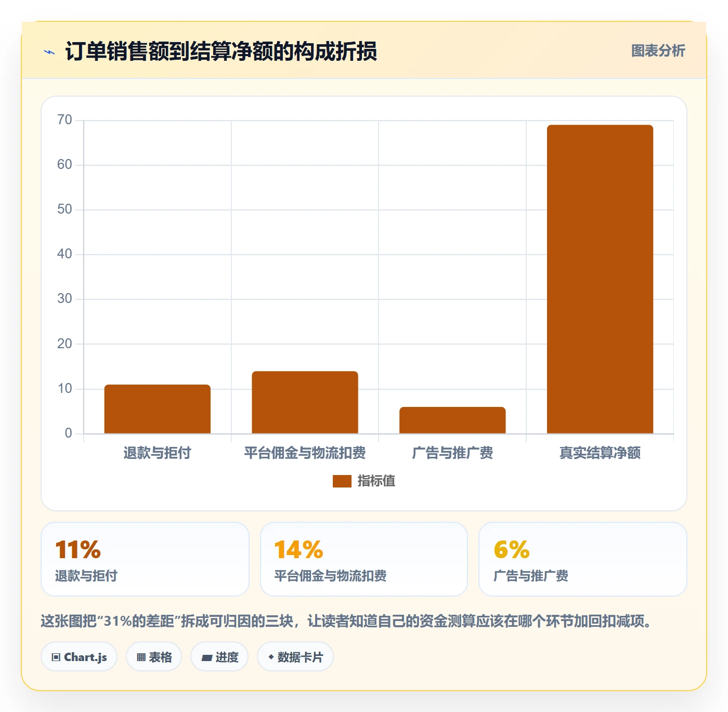This screenshot has height=712, width=728.
Task: Click the title 订单销售额到结算净额的构成折损
Action: click(x=221, y=51)
